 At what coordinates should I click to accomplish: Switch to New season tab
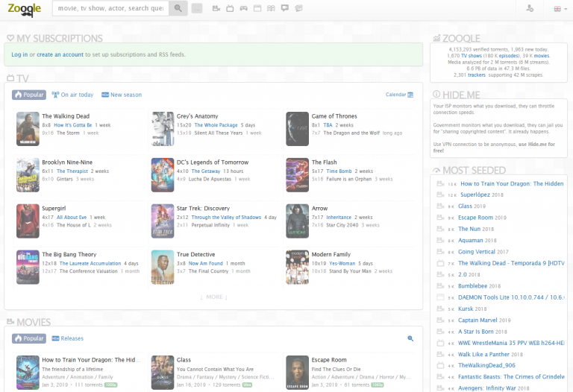(122, 95)
